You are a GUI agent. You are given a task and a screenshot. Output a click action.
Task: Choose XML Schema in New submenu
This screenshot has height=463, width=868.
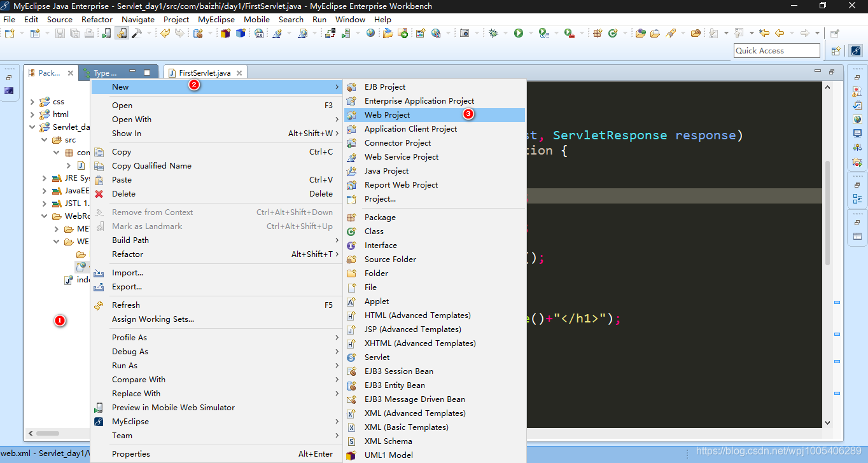click(435, 441)
